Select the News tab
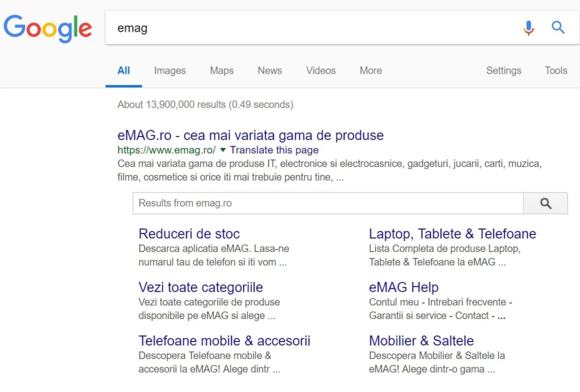The width and height of the screenshot is (580, 392). (270, 71)
